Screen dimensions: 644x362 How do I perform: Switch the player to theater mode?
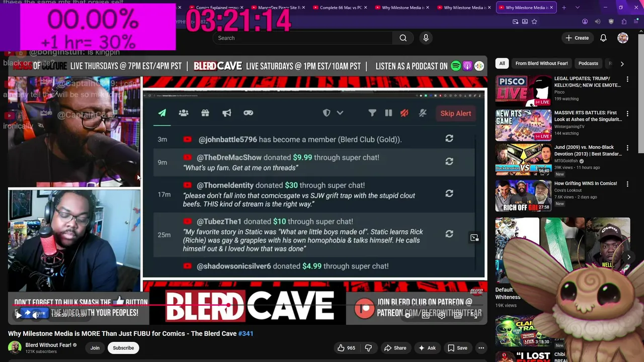(458, 315)
